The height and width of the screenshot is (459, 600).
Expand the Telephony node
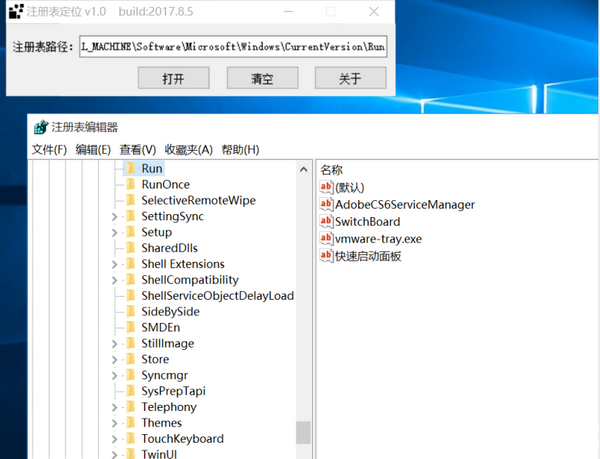(x=114, y=407)
